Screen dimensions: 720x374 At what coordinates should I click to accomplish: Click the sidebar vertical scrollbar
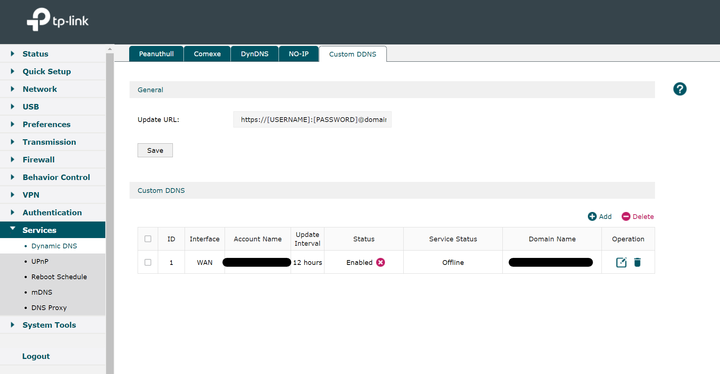[110, 213]
